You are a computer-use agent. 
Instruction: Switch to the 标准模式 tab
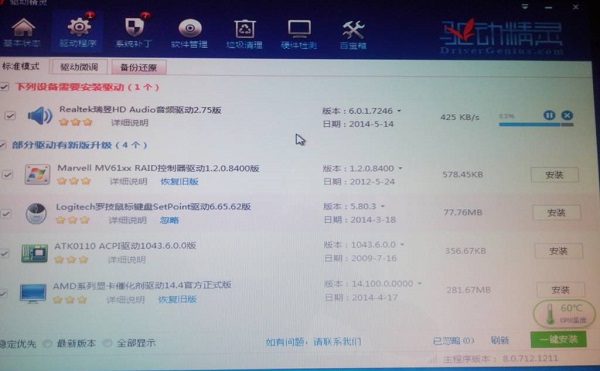click(21, 67)
